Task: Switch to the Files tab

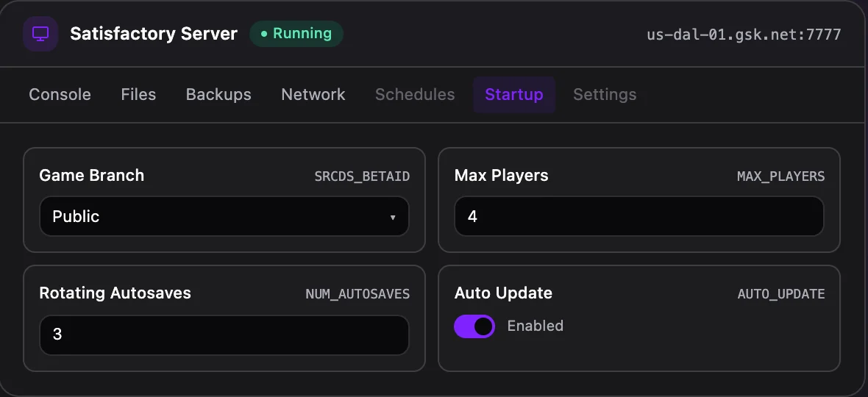Action: pos(138,95)
